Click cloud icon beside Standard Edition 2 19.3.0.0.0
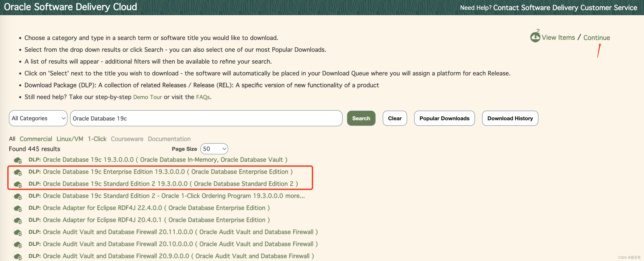The width and height of the screenshot is (644, 261). click(x=18, y=184)
